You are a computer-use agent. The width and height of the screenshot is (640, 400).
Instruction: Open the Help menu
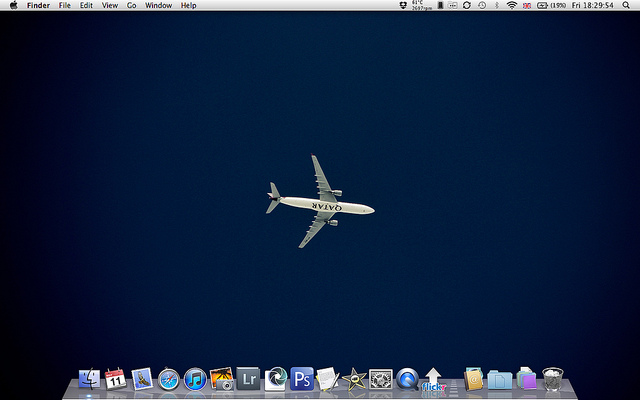point(189,5)
